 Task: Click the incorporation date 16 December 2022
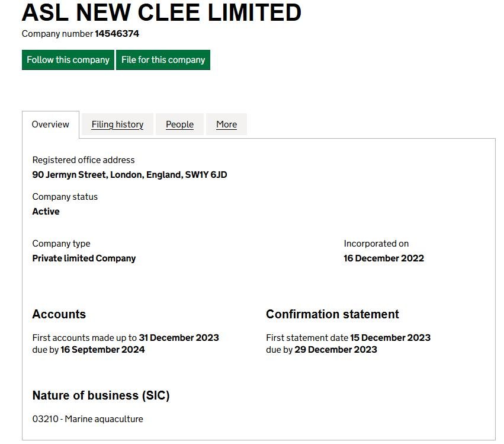tap(384, 258)
